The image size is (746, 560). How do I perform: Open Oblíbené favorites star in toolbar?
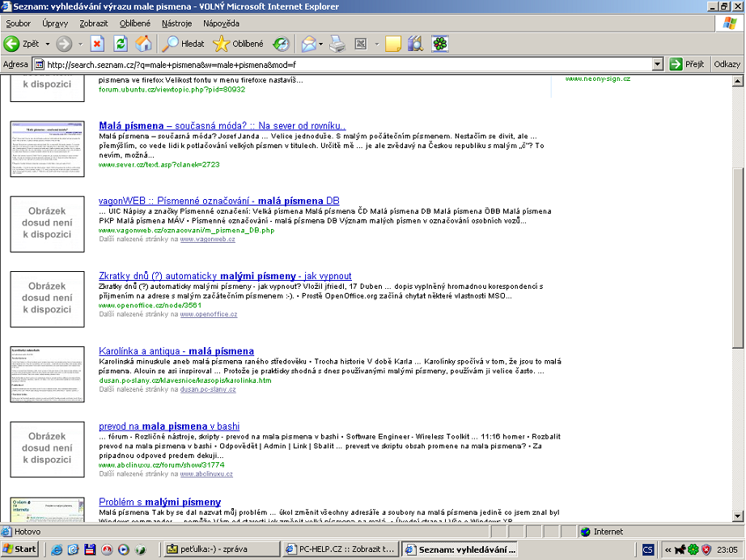(238, 44)
